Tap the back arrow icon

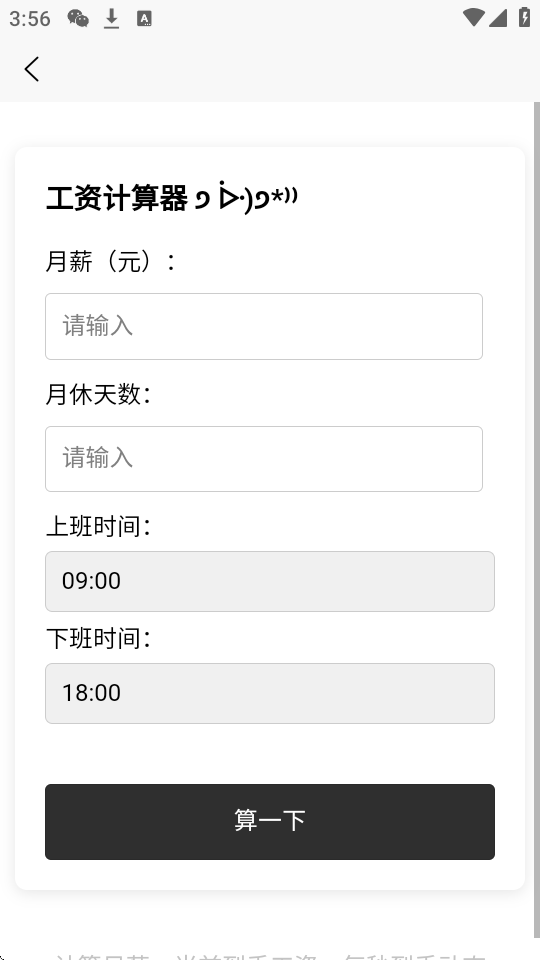[32, 69]
